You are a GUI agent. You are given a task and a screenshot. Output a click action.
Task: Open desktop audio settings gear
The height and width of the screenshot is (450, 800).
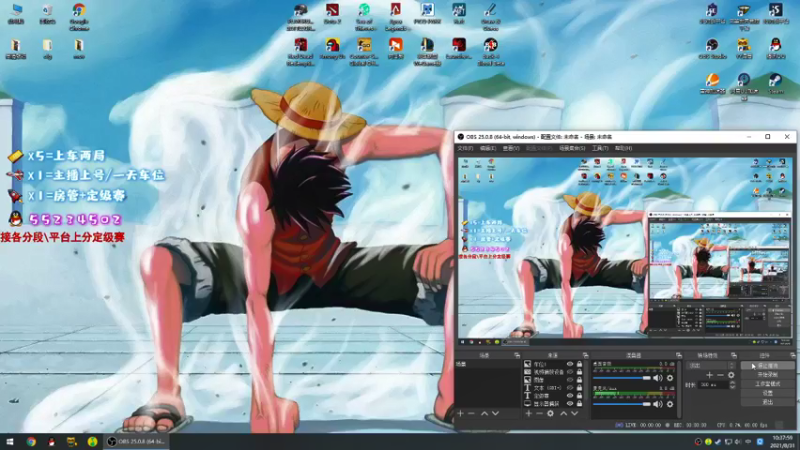point(669,378)
